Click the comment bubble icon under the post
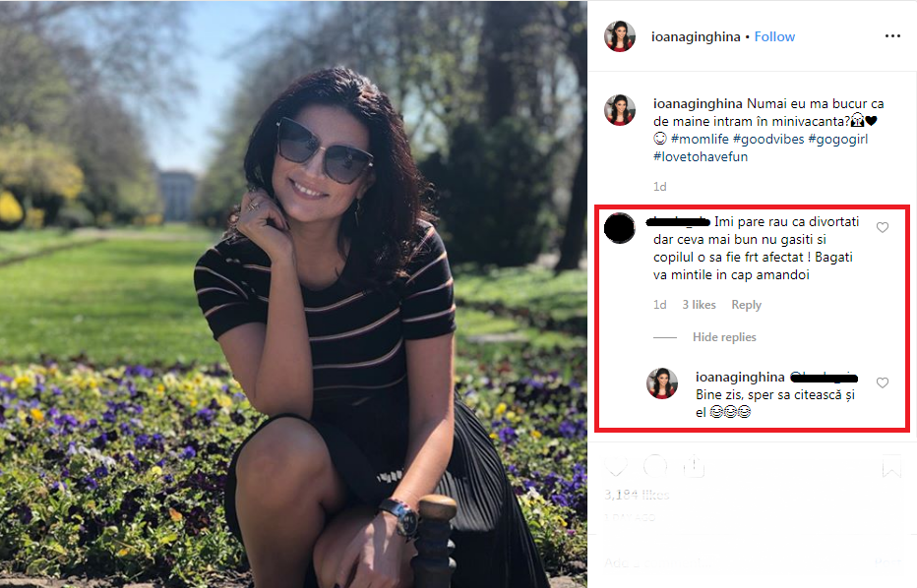This screenshot has height=588, width=917. coord(654,467)
